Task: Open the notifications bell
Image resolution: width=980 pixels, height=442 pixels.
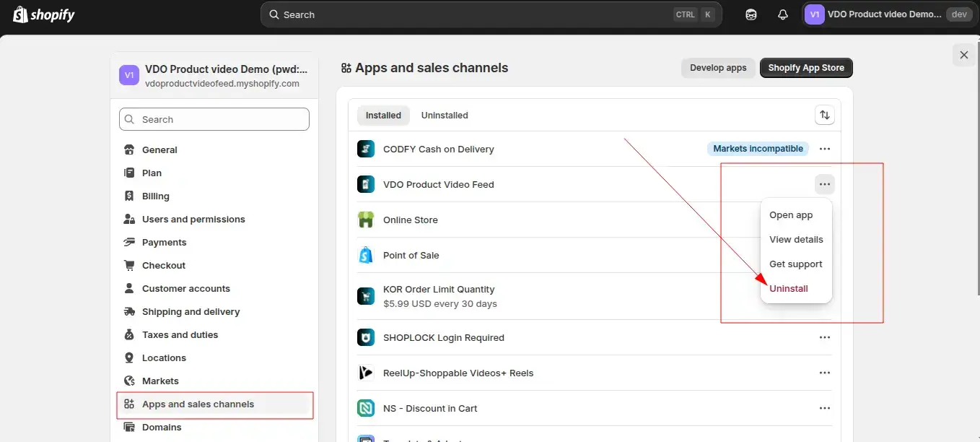Action: [783, 14]
